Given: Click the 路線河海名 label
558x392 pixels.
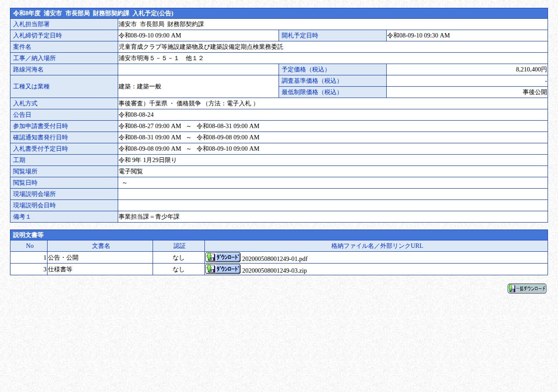Looking at the screenshot, I should point(28,70).
